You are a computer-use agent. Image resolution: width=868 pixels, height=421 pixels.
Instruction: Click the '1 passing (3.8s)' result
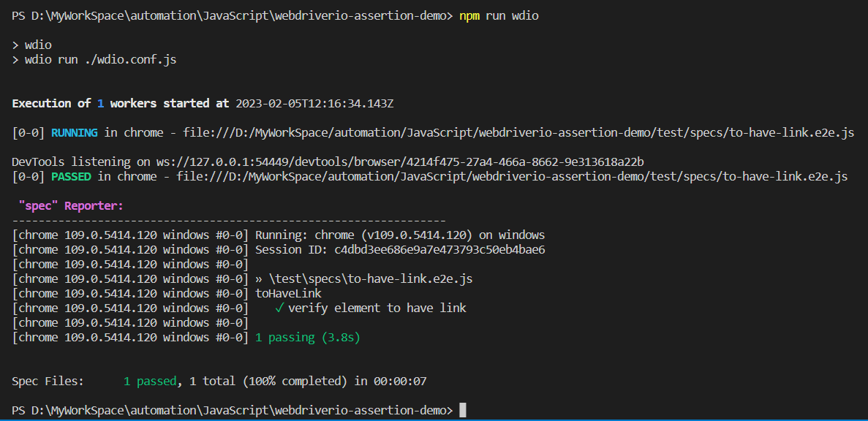click(307, 337)
